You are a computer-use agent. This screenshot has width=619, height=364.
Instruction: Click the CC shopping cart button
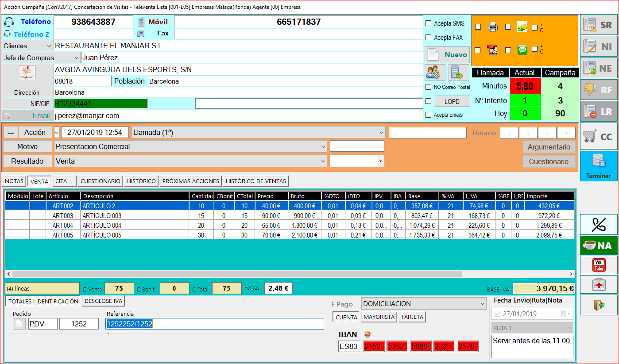point(599,137)
